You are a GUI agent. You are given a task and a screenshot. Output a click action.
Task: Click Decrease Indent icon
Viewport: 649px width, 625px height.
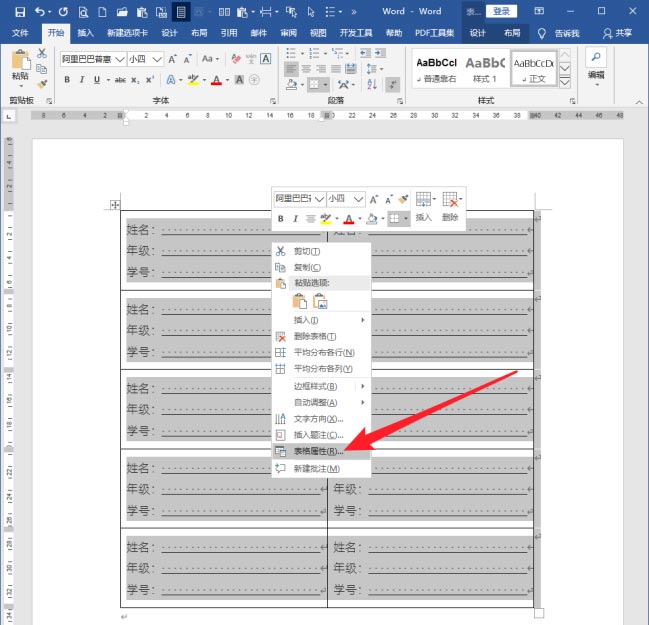pyautogui.click(x=365, y=53)
